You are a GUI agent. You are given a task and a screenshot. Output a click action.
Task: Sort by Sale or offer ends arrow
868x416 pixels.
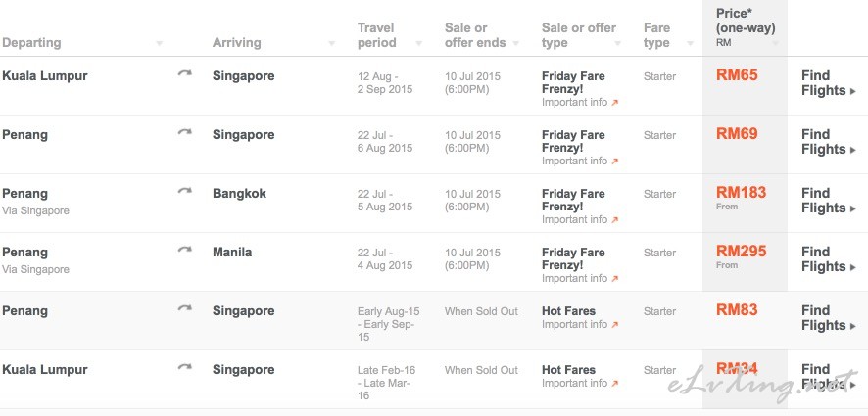click(516, 43)
